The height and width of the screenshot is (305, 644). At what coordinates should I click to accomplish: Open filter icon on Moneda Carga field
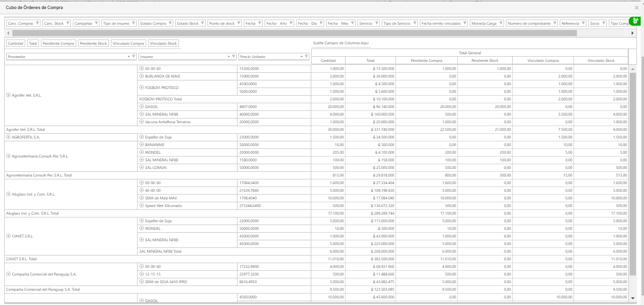[x=500, y=23]
